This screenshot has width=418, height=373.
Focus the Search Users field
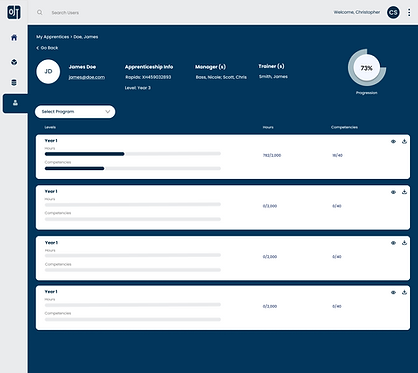tap(65, 13)
